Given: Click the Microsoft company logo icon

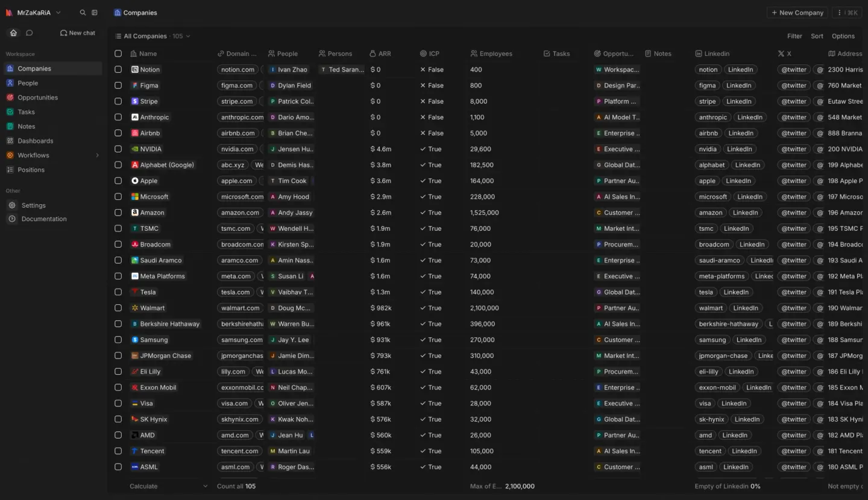Looking at the screenshot, I should pos(135,196).
